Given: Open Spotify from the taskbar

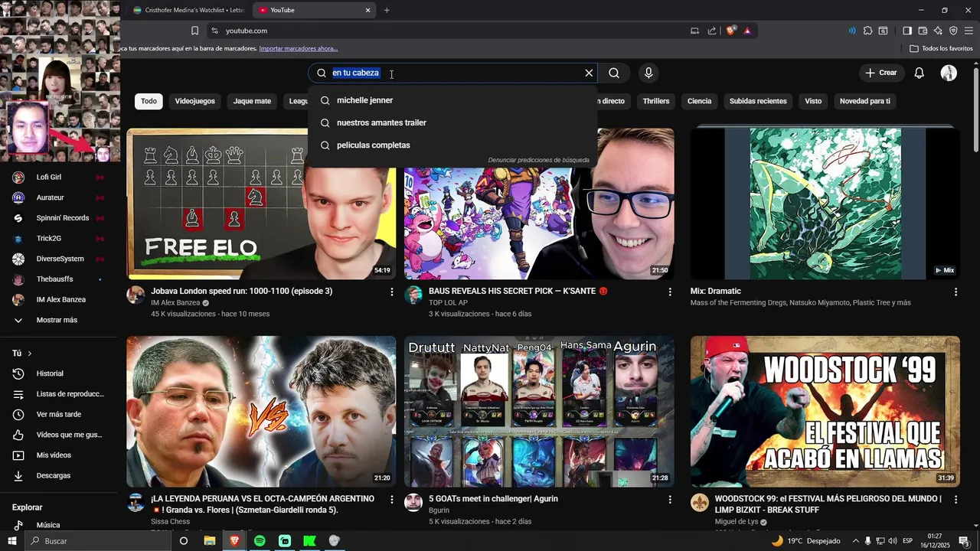Looking at the screenshot, I should tap(260, 541).
